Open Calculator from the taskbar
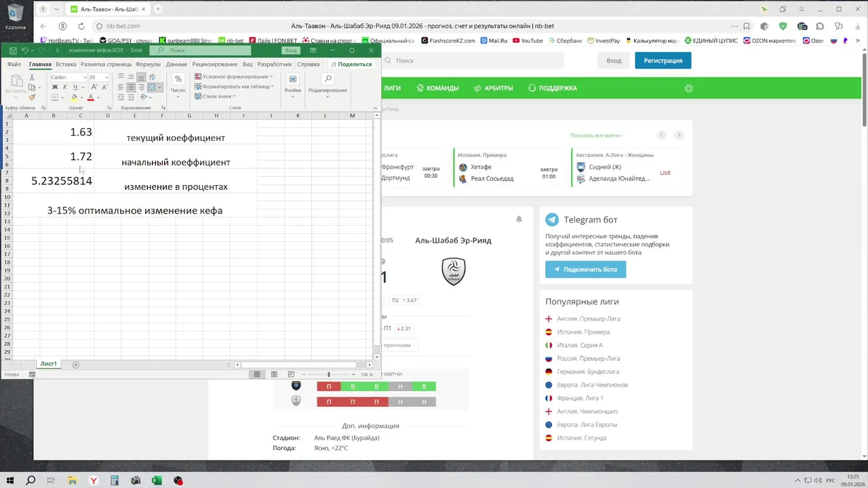Viewport: 868px width, 488px height. pyautogui.click(x=115, y=481)
